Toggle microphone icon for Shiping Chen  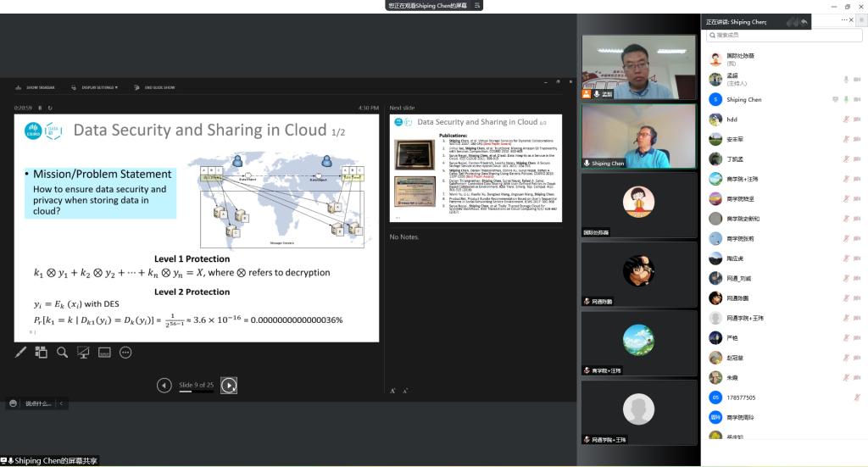845,99
